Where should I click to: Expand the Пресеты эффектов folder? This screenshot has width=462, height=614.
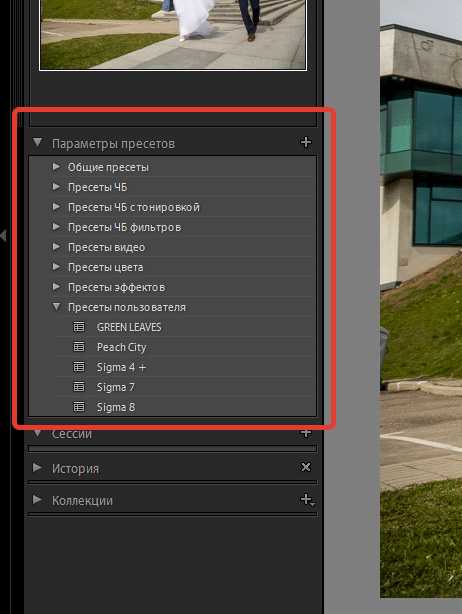56,287
